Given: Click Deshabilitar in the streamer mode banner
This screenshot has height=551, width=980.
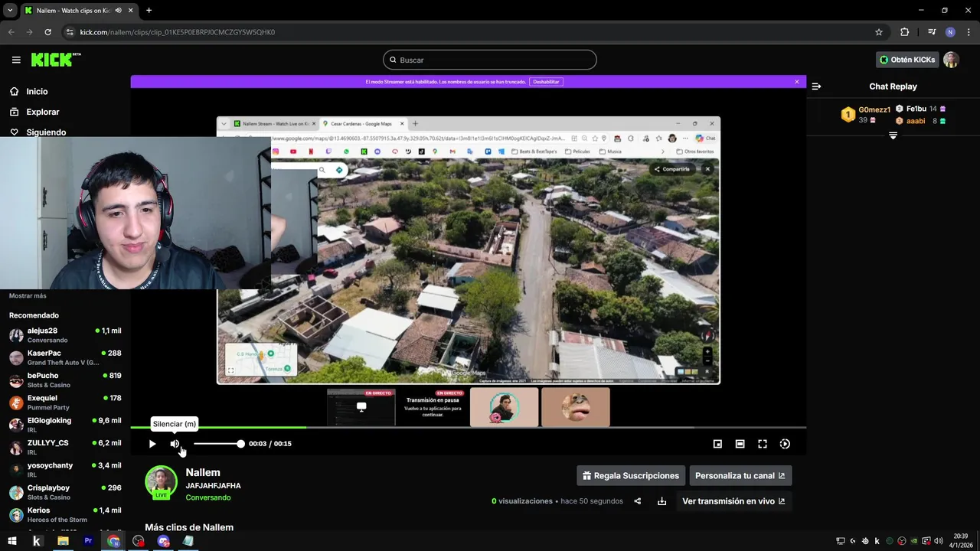Looking at the screenshot, I should [546, 81].
